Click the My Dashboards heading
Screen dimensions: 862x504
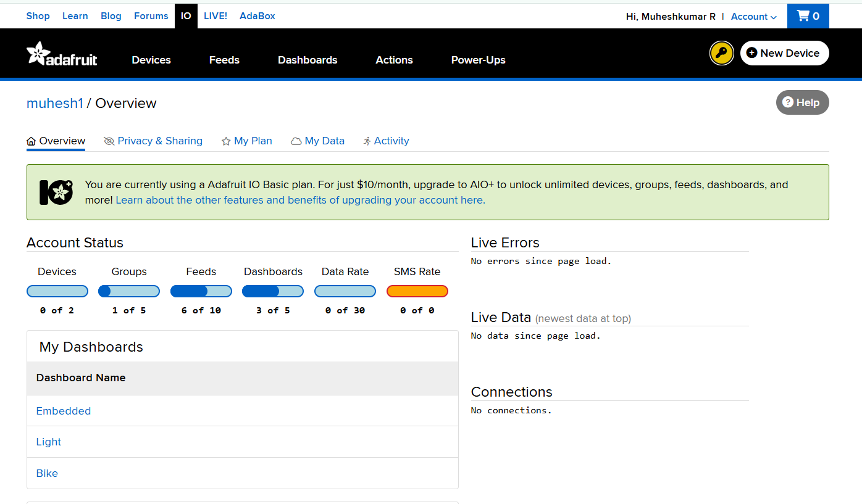point(91,347)
